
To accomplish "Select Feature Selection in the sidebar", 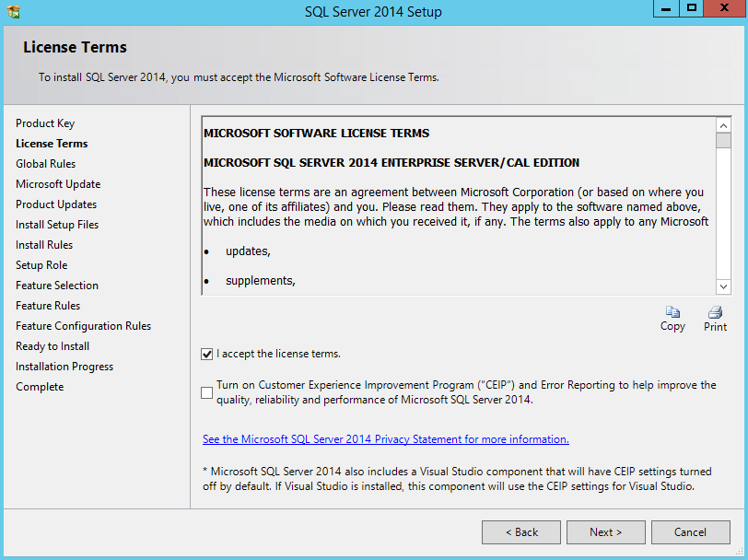I will pos(56,285).
